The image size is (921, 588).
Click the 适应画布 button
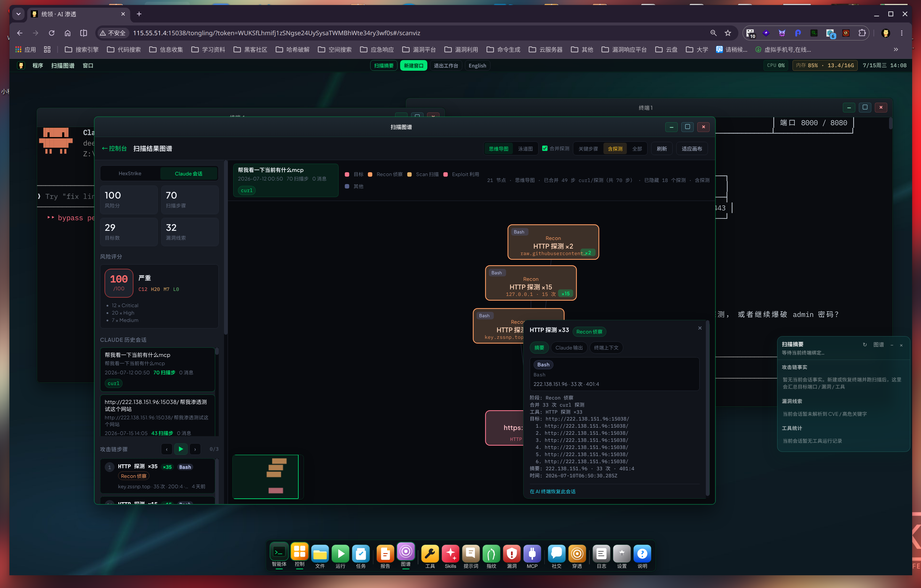(x=692, y=149)
